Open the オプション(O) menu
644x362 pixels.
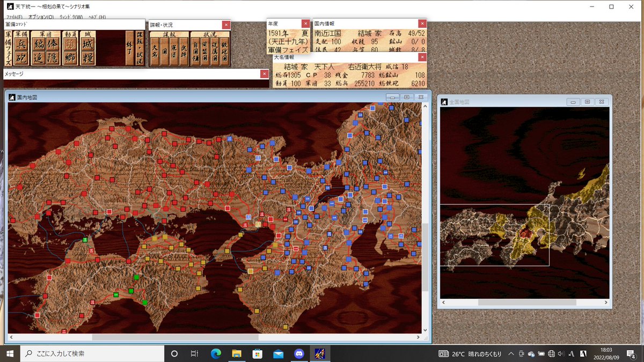pyautogui.click(x=41, y=17)
